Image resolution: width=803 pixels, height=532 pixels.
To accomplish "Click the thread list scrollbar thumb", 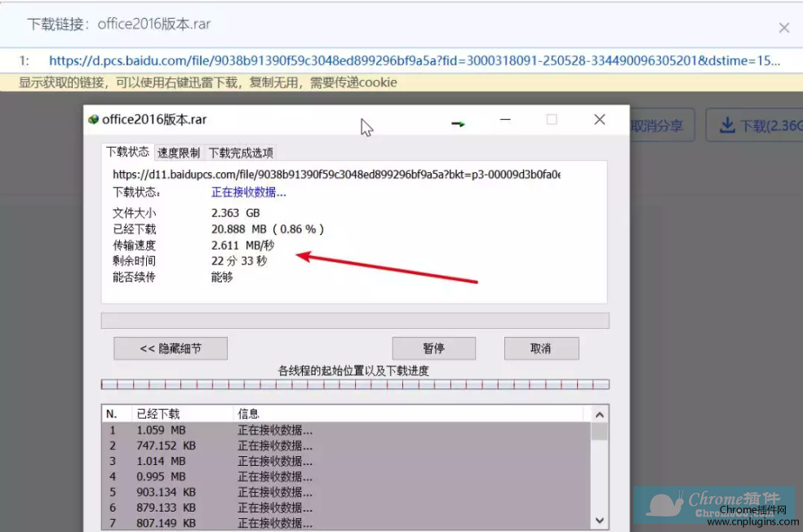I will pos(599,431).
